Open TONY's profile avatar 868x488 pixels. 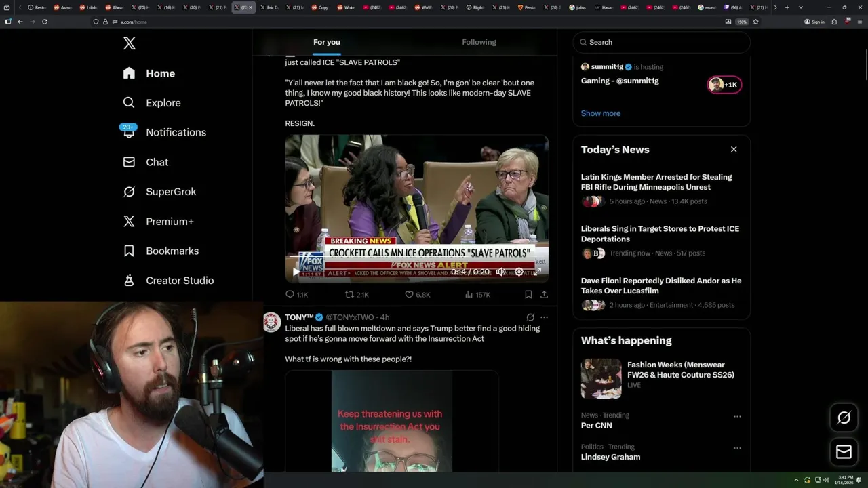(272, 322)
